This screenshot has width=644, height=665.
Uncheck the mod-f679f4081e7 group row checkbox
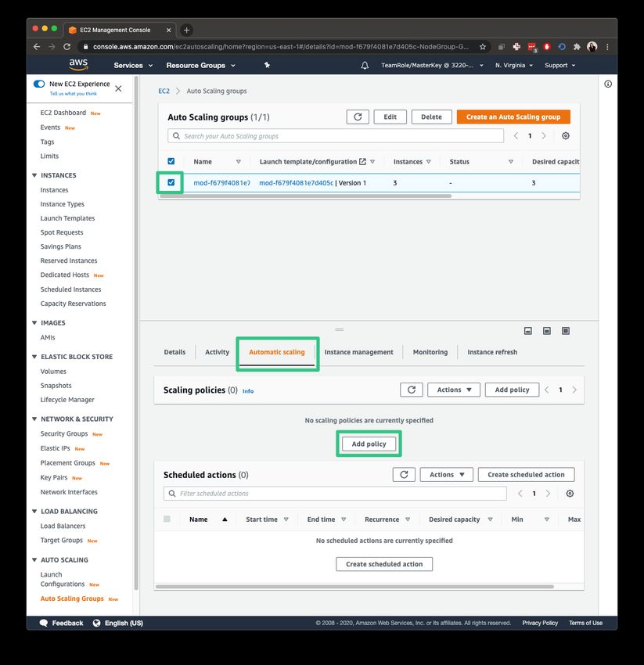pyautogui.click(x=171, y=182)
